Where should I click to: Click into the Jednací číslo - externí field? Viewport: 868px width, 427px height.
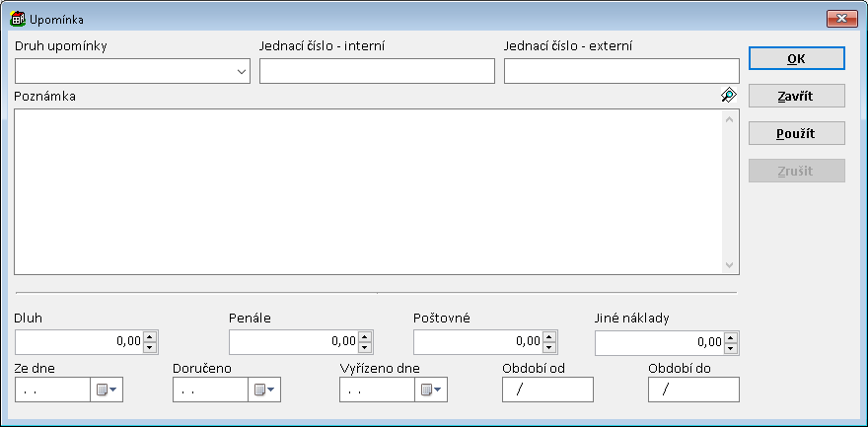tap(620, 71)
